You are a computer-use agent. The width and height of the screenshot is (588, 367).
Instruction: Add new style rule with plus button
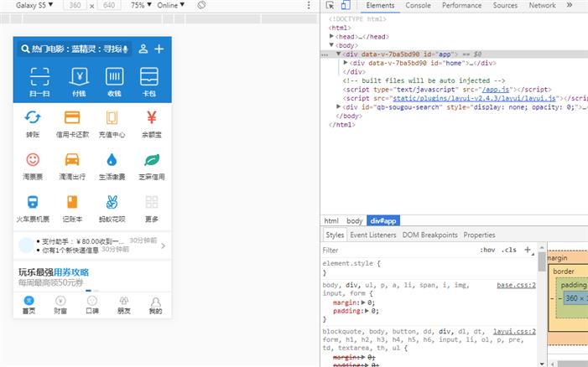point(528,250)
